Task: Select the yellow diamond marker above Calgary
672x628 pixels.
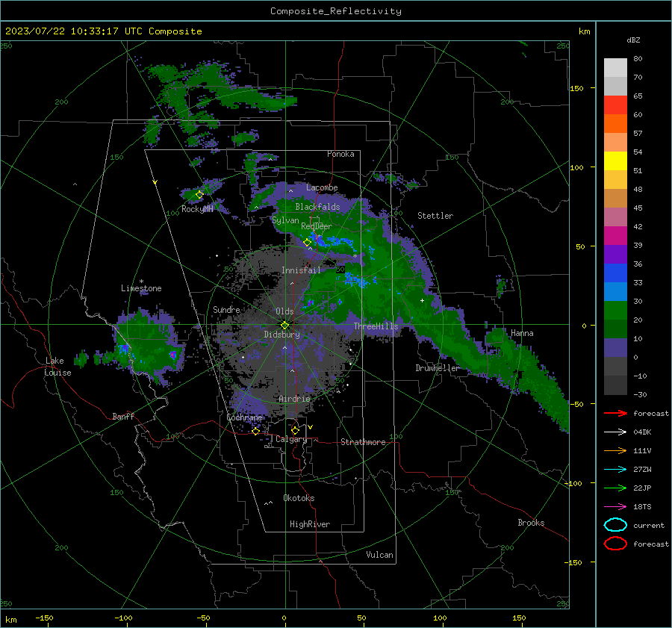Action: 295,430
